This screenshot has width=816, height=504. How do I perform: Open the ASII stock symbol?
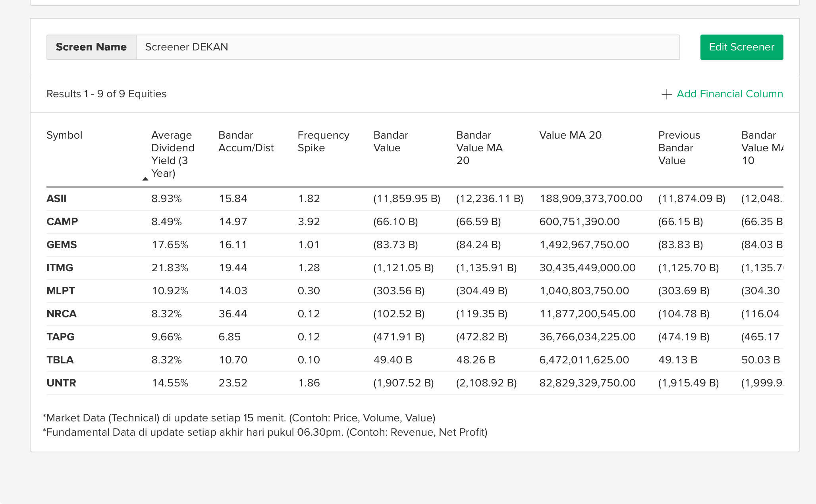point(56,199)
